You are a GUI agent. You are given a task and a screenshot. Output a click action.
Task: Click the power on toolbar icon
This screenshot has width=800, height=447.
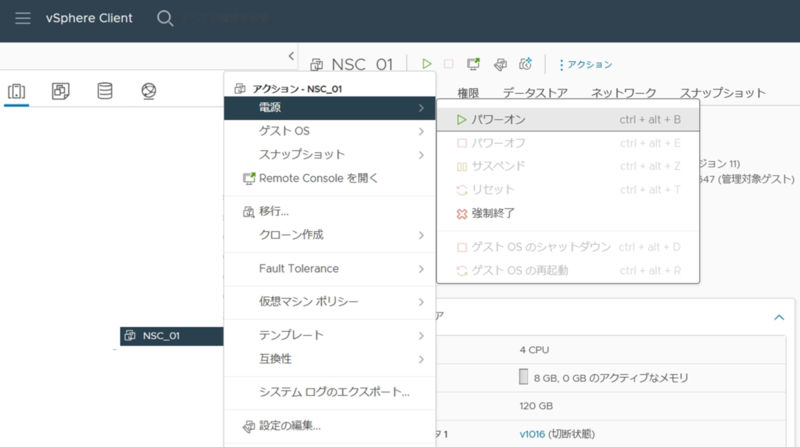click(x=427, y=64)
